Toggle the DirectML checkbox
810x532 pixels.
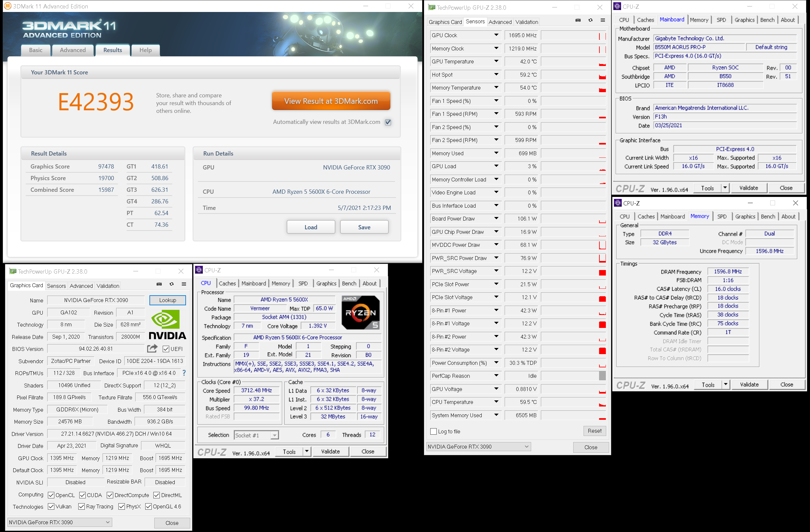157,495
